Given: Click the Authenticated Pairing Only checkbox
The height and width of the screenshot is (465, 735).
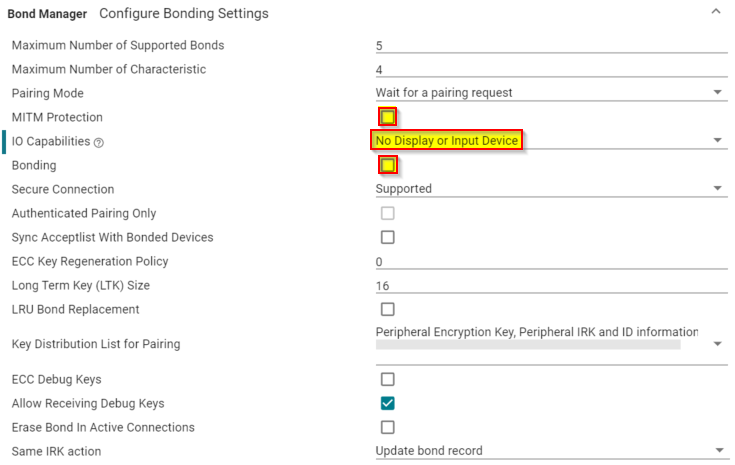Looking at the screenshot, I should point(388,213).
